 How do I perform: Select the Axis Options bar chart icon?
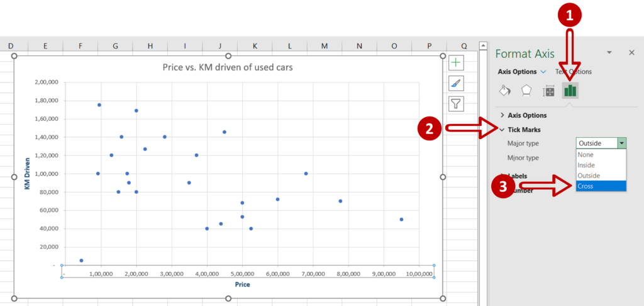570,91
